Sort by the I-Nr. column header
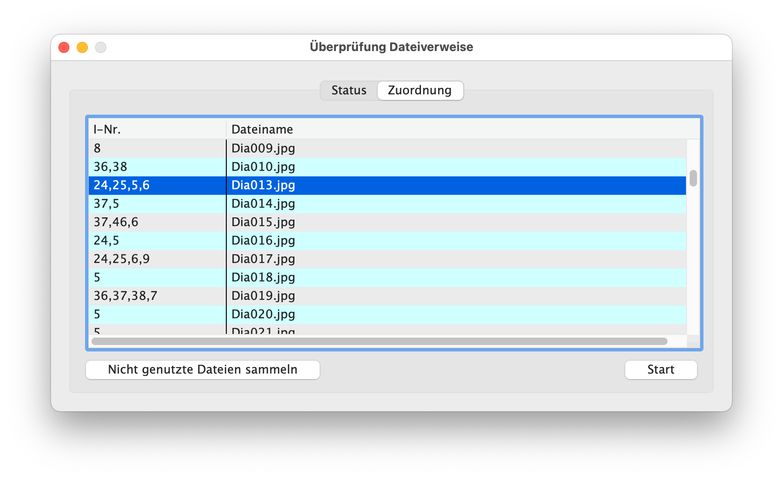 click(156, 129)
